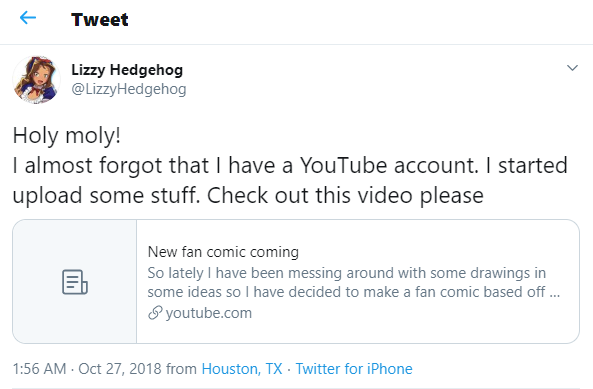The image size is (593, 389).
Task: Click the chain link icon beside youtube.com
Action: (x=155, y=313)
